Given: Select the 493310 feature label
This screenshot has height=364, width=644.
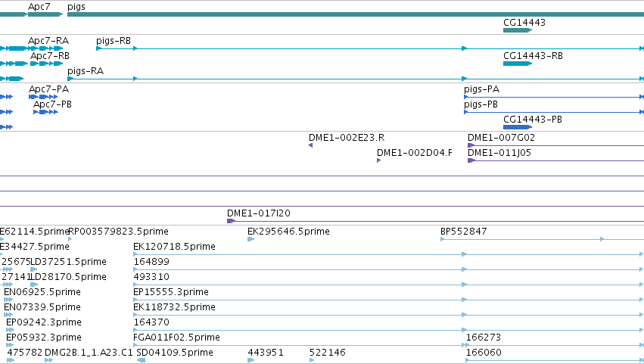Looking at the screenshot, I should [x=151, y=277].
